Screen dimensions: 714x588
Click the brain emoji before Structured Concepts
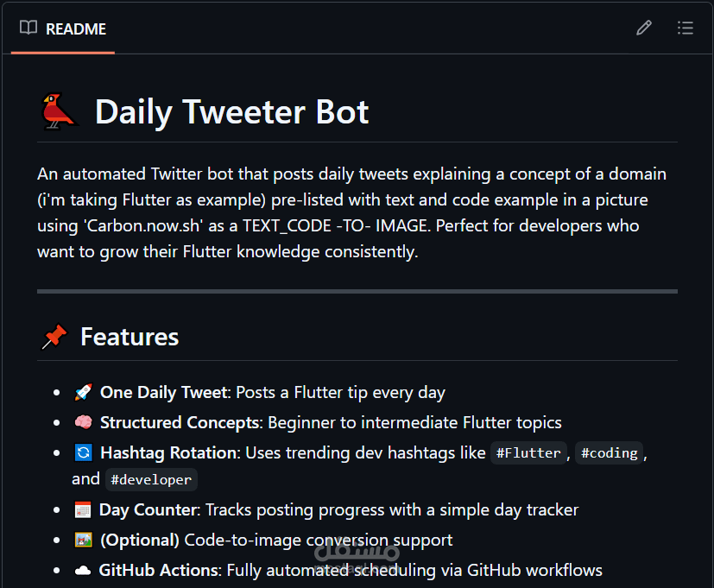click(x=84, y=422)
